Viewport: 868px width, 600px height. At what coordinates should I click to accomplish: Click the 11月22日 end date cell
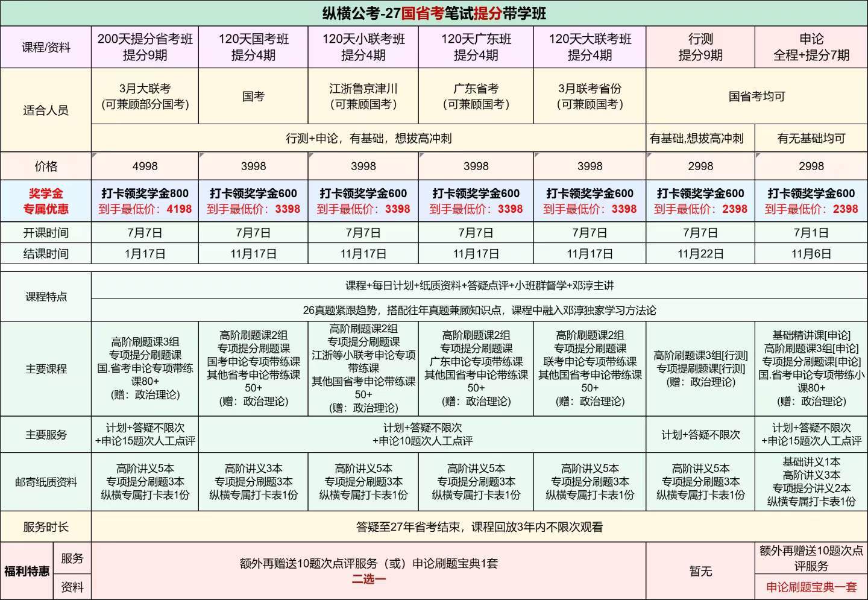(700, 253)
